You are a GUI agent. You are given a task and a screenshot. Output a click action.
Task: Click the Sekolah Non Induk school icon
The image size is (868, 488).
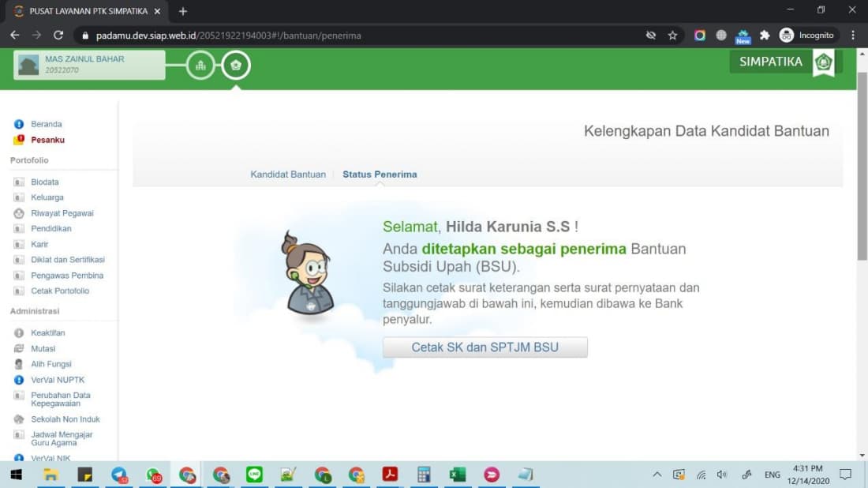pos(17,419)
